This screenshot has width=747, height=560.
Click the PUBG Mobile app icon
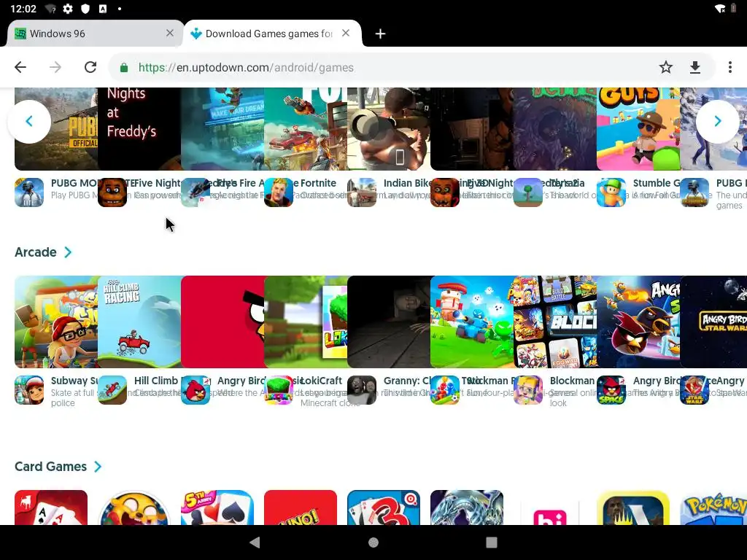point(29,192)
